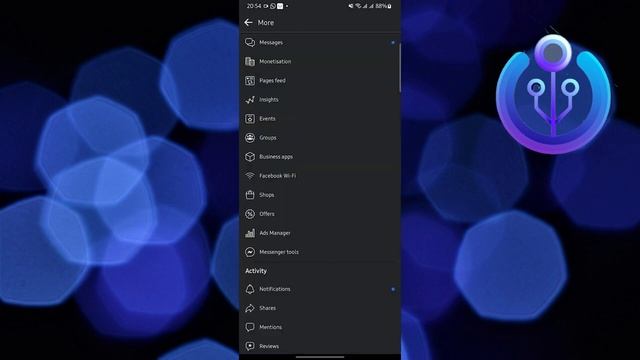This screenshot has height=360, width=640.
Task: Open the Shops bag icon
Action: click(250, 195)
